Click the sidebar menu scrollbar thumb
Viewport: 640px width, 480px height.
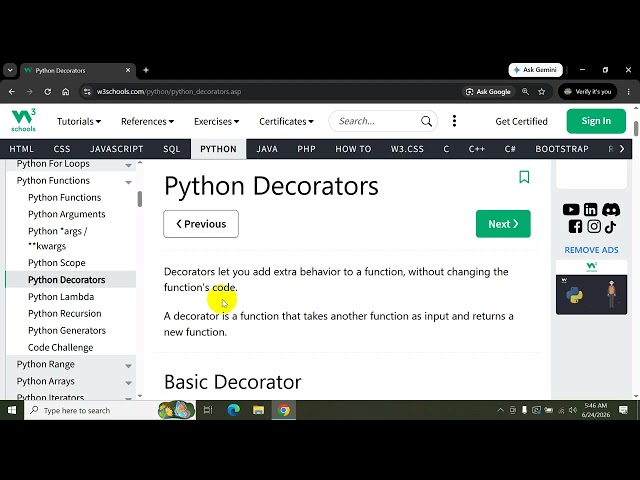pyautogui.click(x=140, y=199)
